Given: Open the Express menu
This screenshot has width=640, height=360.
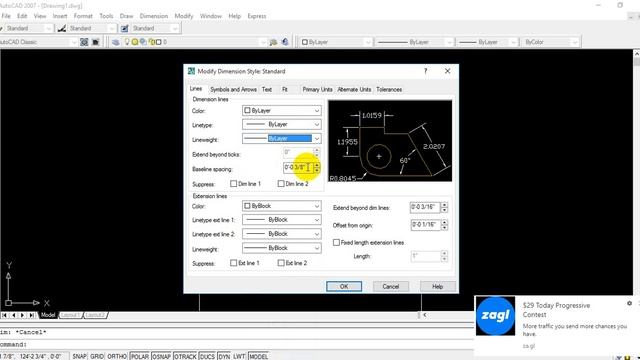Looking at the screenshot, I should coord(257,16).
